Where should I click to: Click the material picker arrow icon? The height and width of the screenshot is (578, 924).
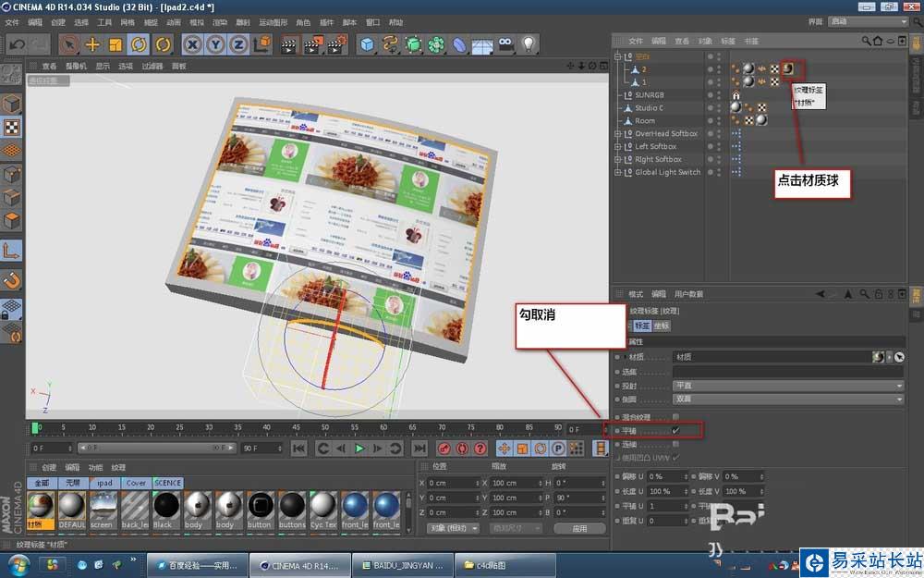899,357
